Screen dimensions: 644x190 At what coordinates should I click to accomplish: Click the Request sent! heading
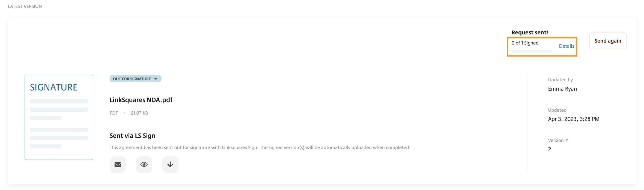530,32
